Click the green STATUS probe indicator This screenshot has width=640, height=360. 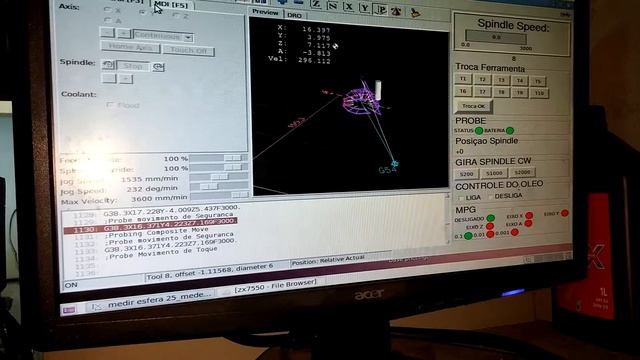[479, 131]
